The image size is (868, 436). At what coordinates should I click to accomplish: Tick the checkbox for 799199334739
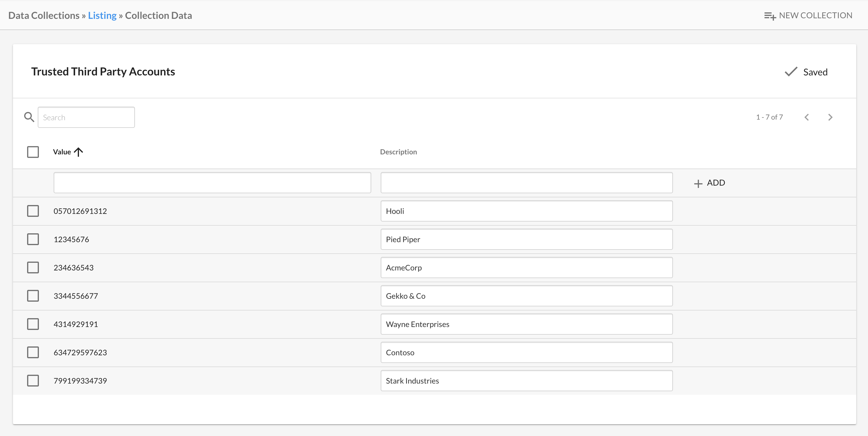coord(33,381)
